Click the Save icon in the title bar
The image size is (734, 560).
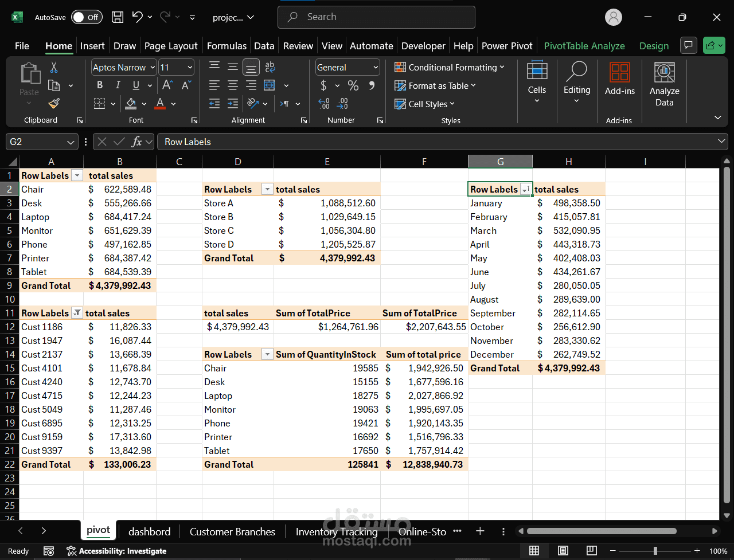pyautogui.click(x=118, y=17)
